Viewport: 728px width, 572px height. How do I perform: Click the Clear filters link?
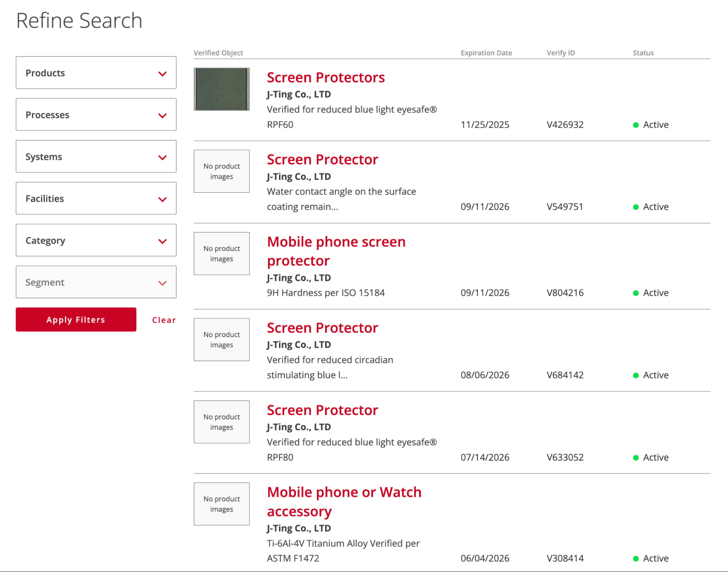point(164,320)
